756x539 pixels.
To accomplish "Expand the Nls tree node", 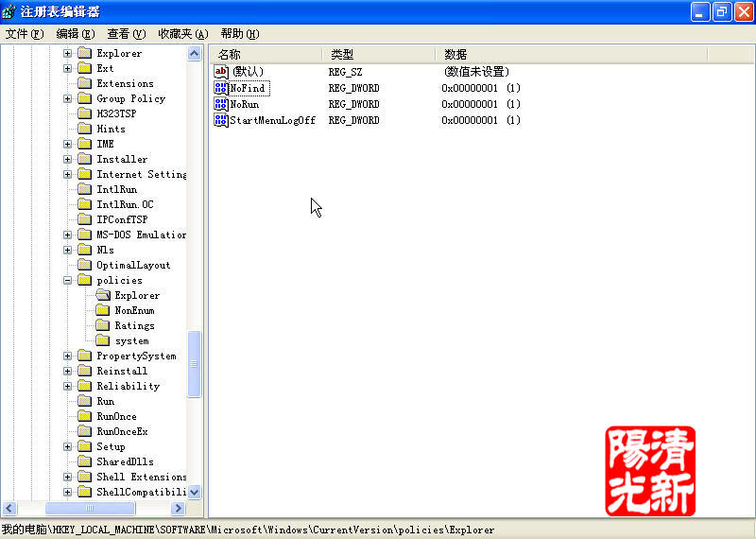I will (x=67, y=250).
